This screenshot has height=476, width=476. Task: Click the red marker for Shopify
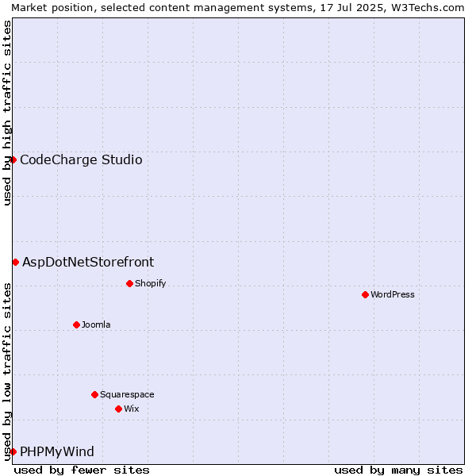[129, 283]
